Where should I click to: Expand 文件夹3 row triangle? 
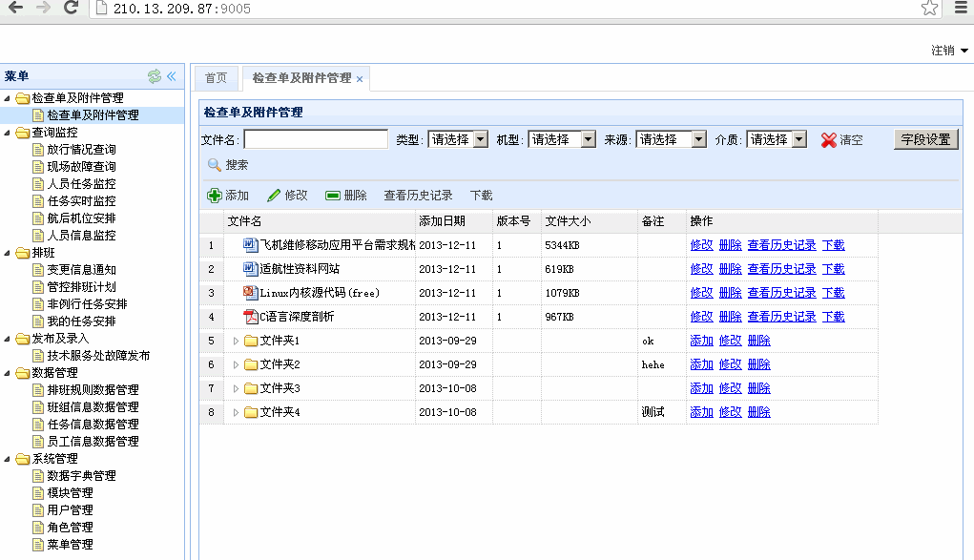(x=236, y=388)
